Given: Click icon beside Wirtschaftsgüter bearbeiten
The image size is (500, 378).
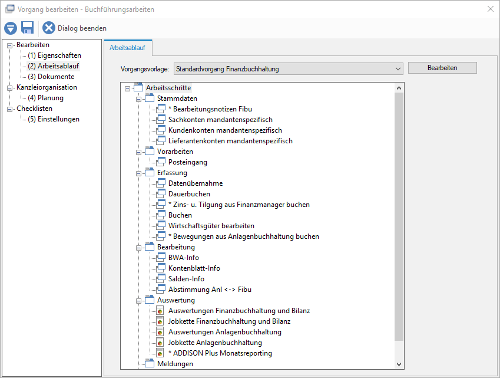Looking at the screenshot, I should click(x=161, y=226).
